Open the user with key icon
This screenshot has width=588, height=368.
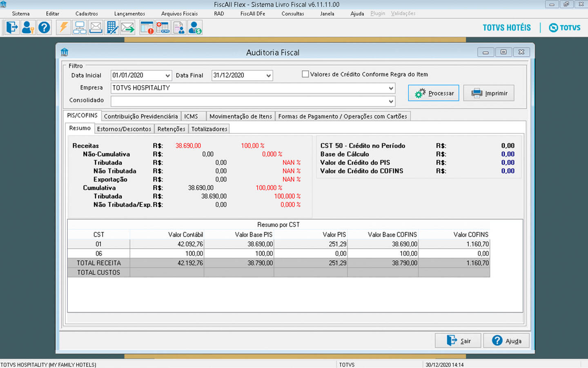[x=28, y=28]
